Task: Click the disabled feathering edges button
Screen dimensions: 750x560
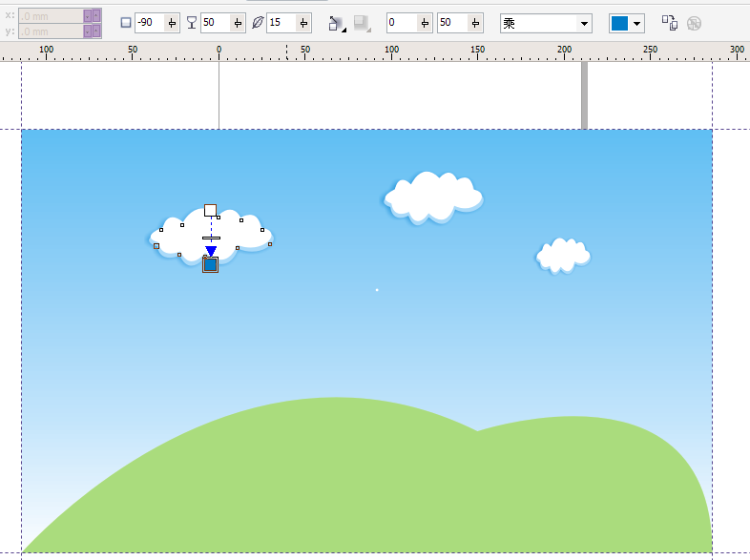Action: (x=362, y=23)
